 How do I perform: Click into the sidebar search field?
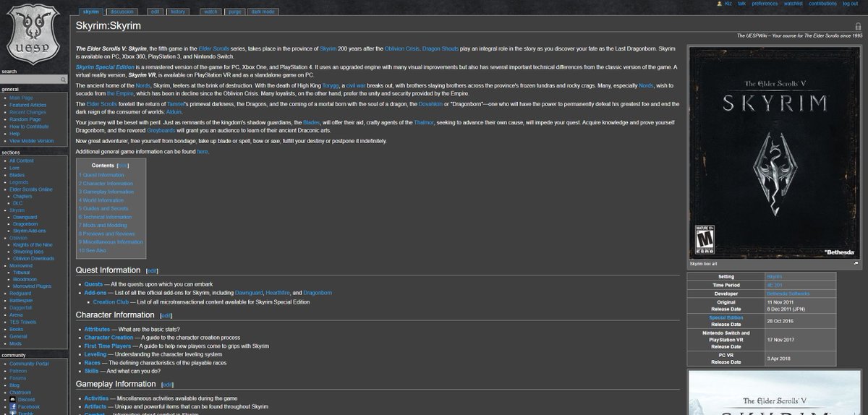(29, 80)
